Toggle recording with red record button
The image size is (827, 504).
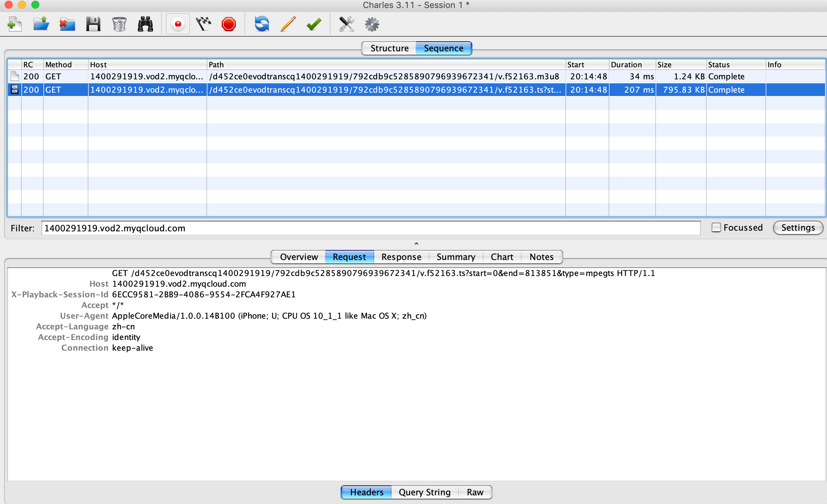pos(178,24)
